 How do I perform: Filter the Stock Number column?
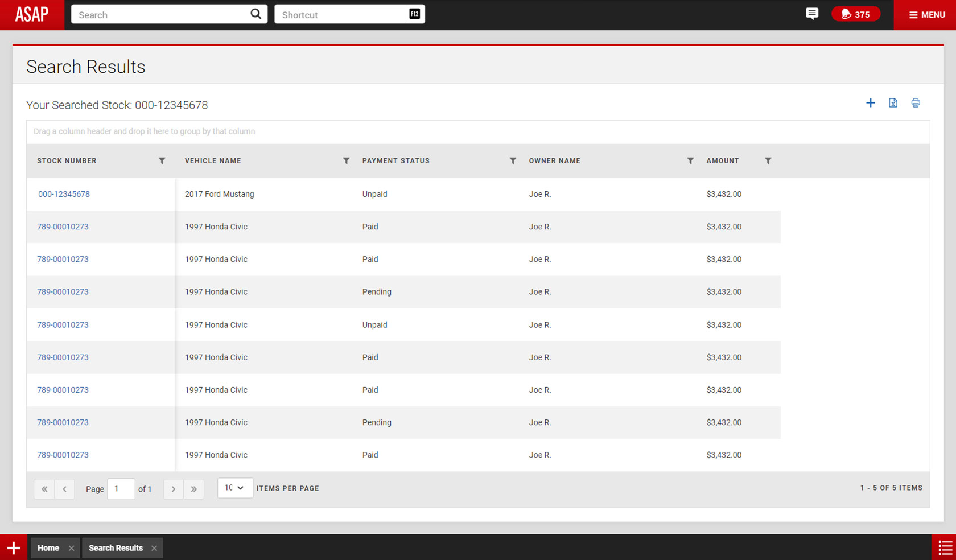pyautogui.click(x=162, y=161)
